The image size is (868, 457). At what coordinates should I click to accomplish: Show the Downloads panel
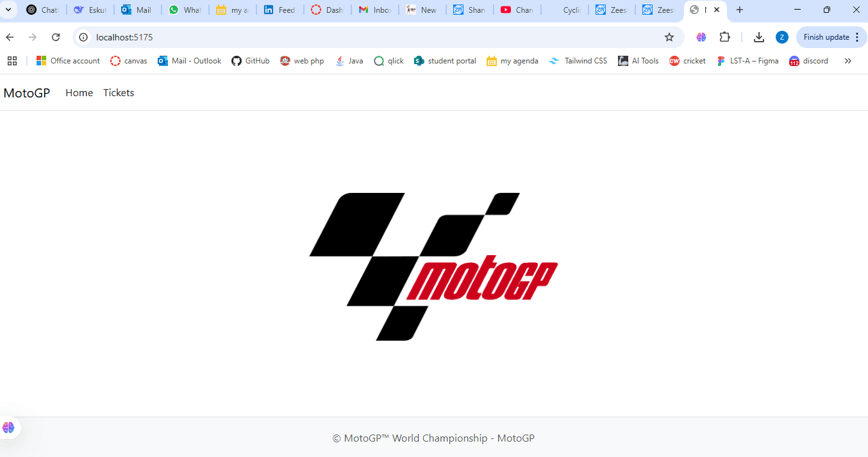(759, 37)
